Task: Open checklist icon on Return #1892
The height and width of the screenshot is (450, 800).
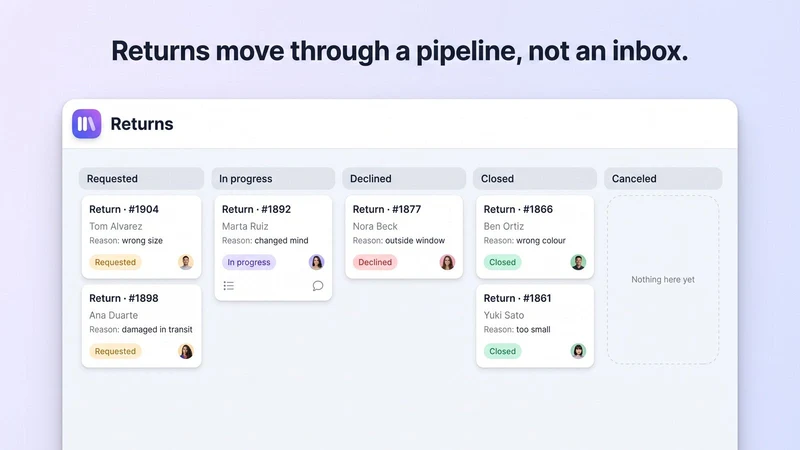Action: 229,286
